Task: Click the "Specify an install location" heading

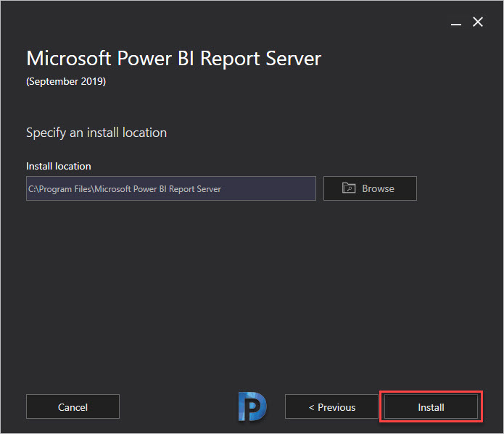Action: [x=96, y=133]
